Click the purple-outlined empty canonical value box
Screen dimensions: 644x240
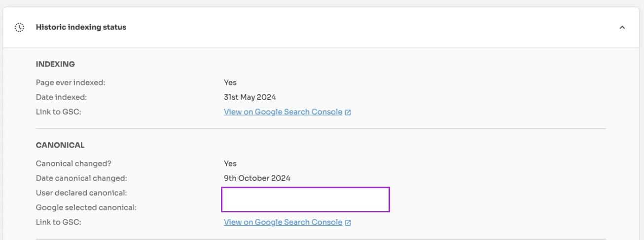pyautogui.click(x=305, y=200)
